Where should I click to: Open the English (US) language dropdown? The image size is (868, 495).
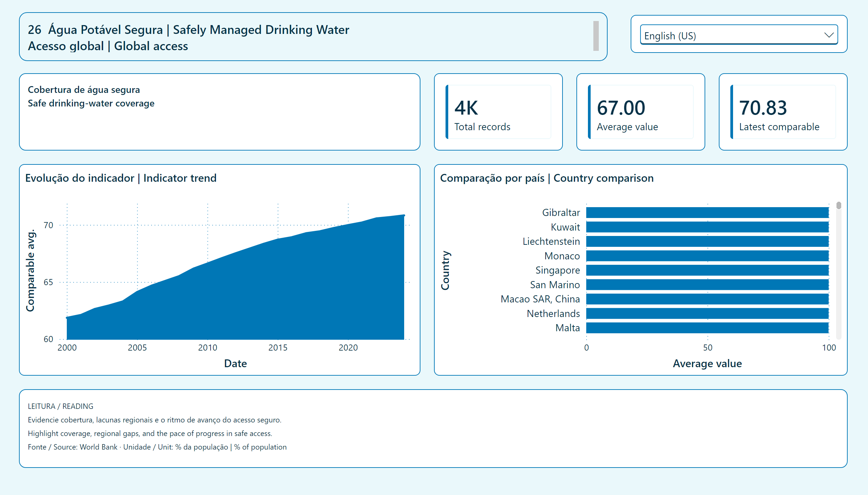click(x=738, y=35)
